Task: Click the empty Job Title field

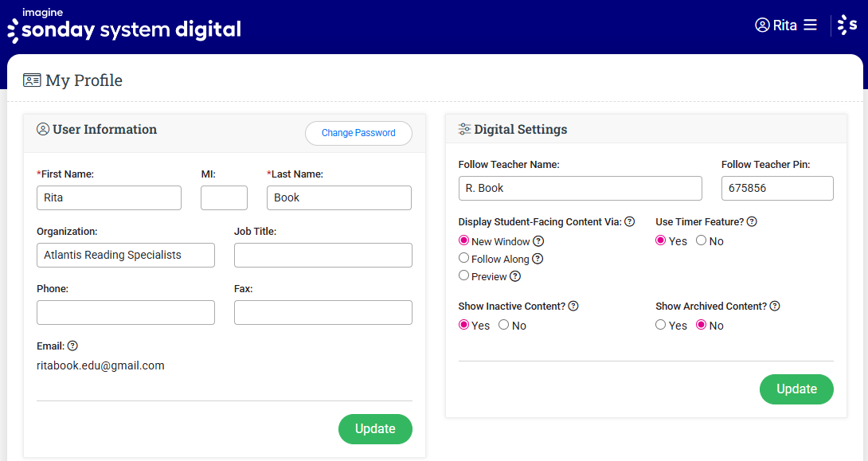Action: coord(323,255)
